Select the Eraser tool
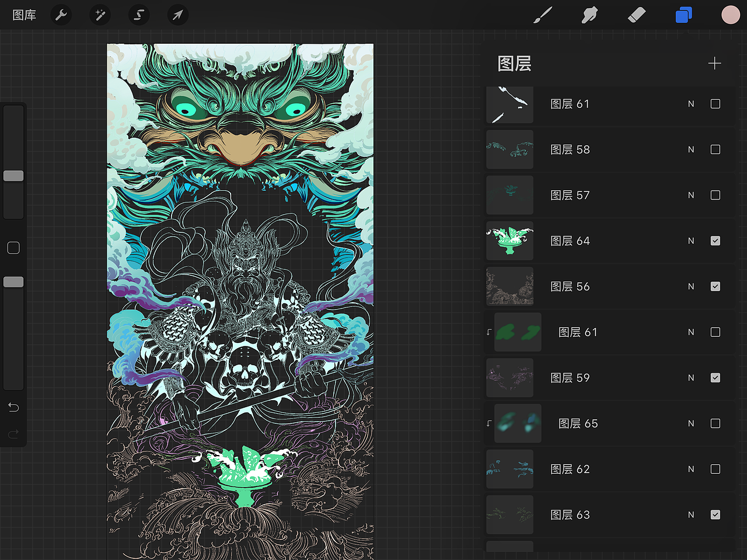The image size is (747, 560). point(637,15)
